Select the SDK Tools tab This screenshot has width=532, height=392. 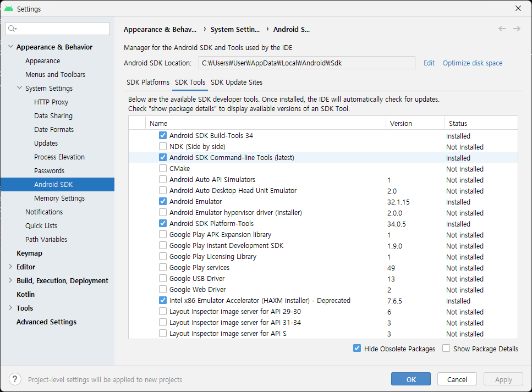coord(190,82)
